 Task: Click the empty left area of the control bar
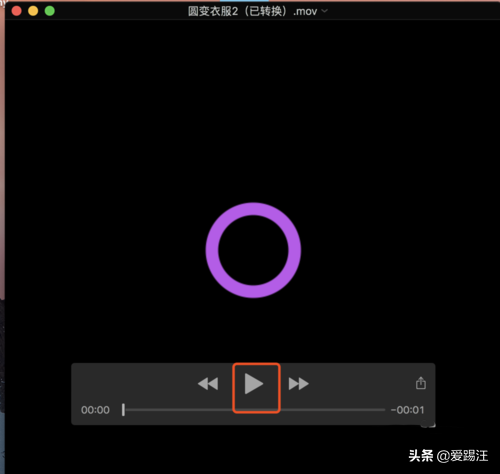pyautogui.click(x=133, y=383)
